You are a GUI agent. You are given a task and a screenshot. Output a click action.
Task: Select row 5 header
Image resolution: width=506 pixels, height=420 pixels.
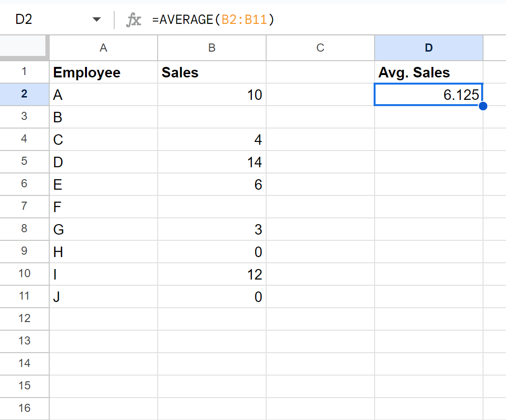(24, 162)
